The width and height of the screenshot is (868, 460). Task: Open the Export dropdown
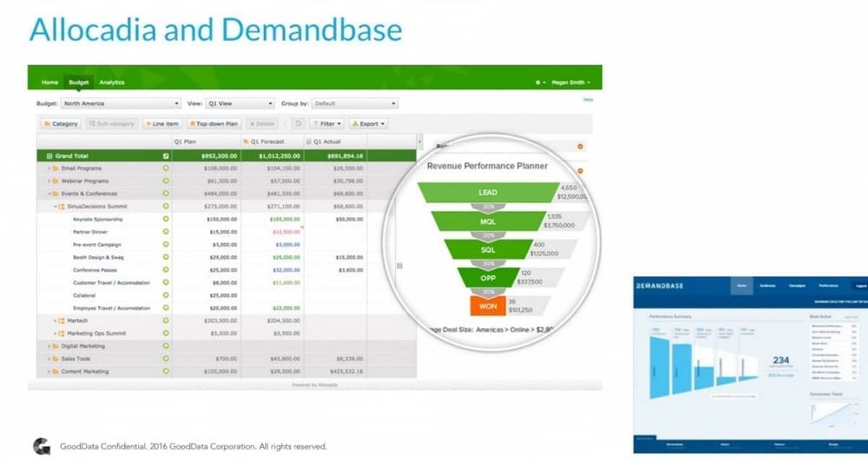click(x=369, y=124)
